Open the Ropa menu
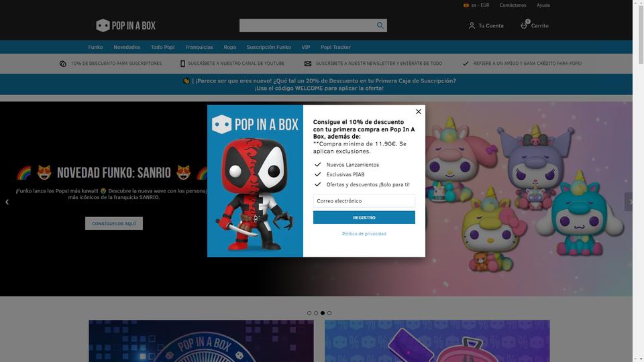The height and width of the screenshot is (362, 644). coord(230,47)
